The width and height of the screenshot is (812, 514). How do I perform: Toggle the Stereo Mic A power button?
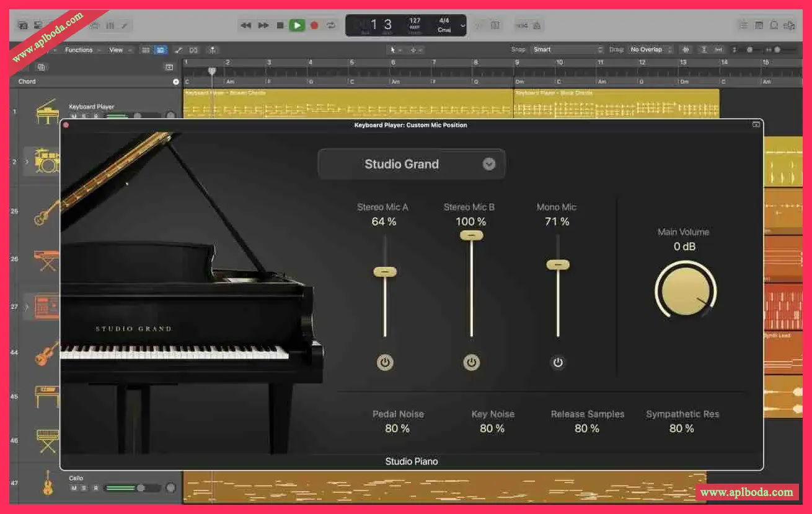click(384, 363)
